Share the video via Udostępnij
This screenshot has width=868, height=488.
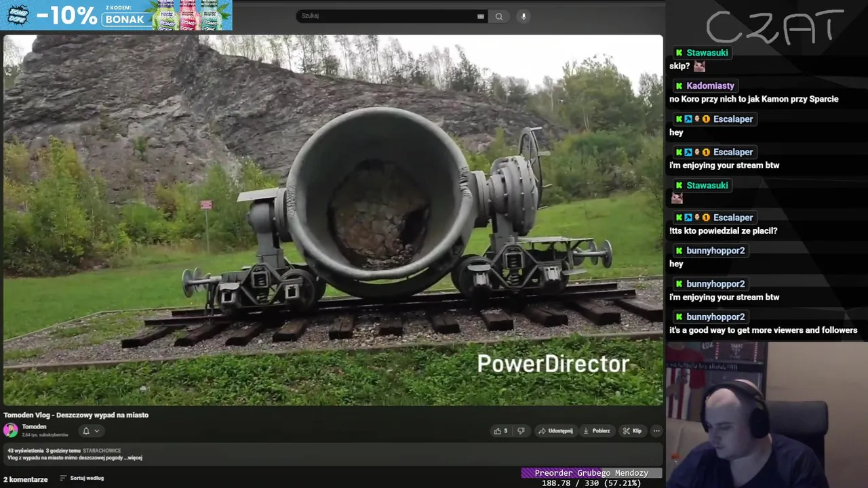coord(555,431)
